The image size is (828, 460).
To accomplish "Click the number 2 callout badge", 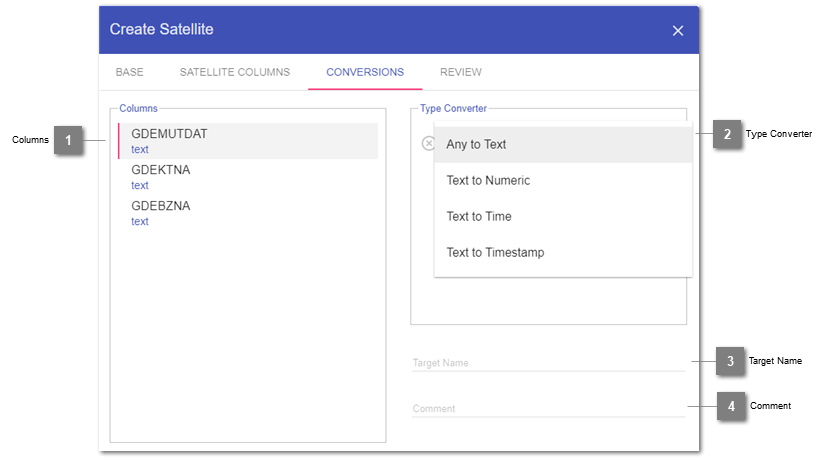I will [x=727, y=134].
